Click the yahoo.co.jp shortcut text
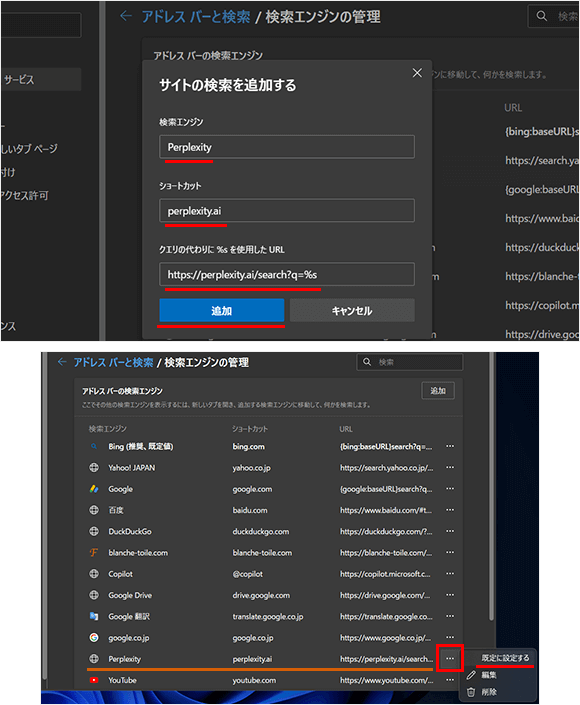Image resolution: width=580 pixels, height=705 pixels. (x=251, y=468)
